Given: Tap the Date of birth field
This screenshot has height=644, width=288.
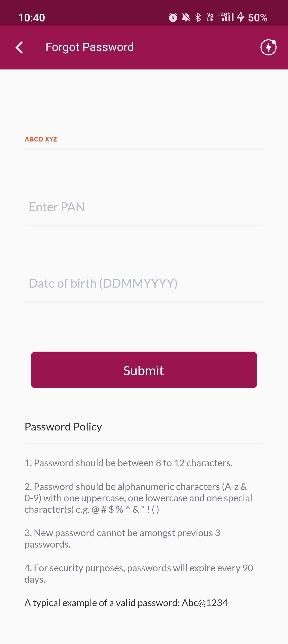Looking at the screenshot, I should pos(144,283).
